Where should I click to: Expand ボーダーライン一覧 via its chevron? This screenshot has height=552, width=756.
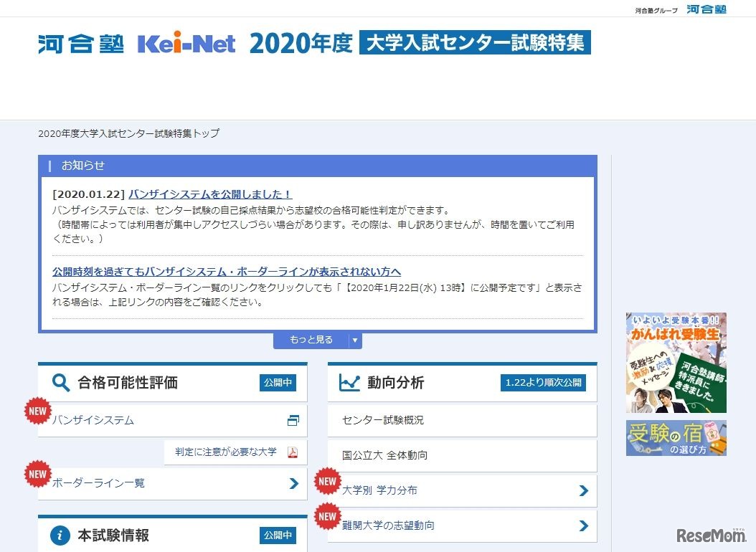click(294, 483)
